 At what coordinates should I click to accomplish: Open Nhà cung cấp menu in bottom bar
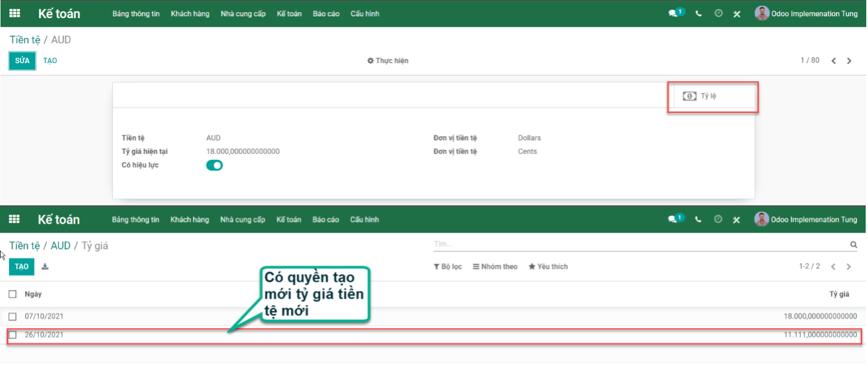click(243, 219)
